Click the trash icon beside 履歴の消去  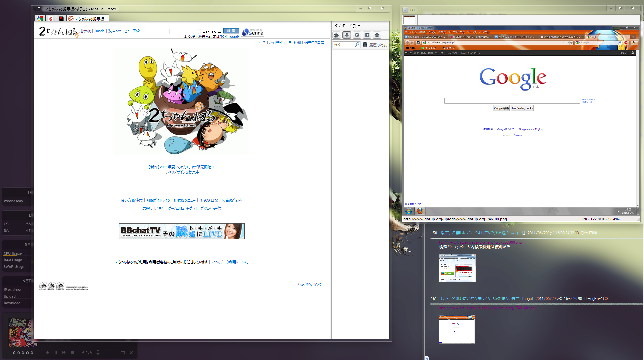pos(365,45)
